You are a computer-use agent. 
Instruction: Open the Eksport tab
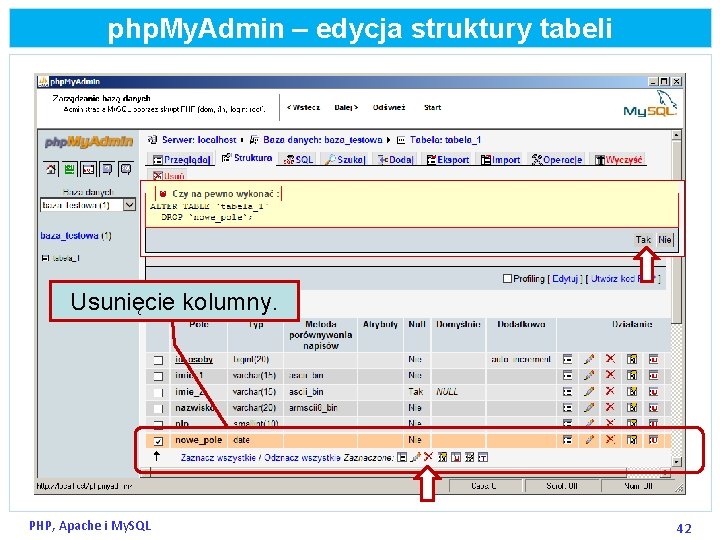click(x=448, y=159)
